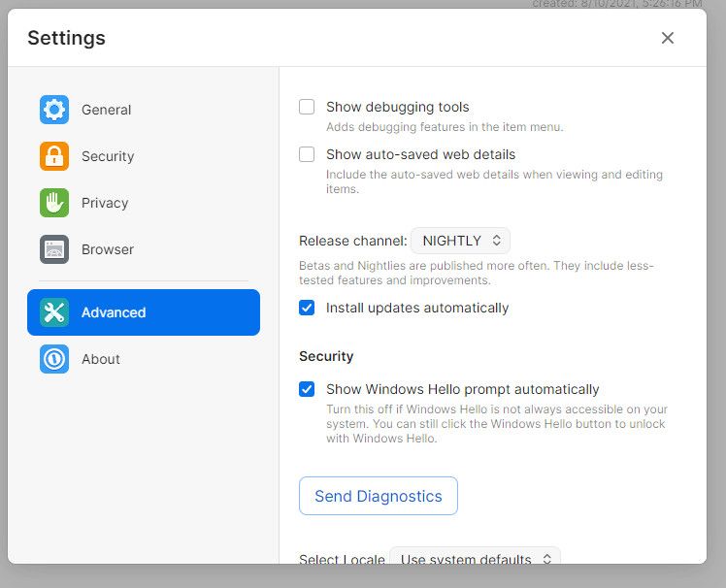The image size is (726, 588).
Task: Open the About section label
Action: click(x=101, y=359)
